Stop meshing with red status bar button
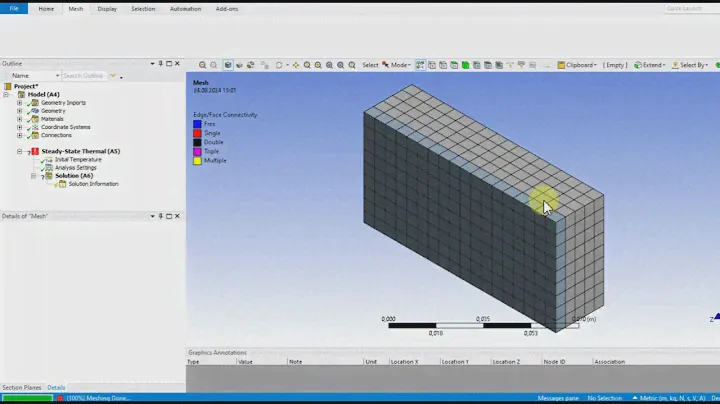This screenshot has width=720, height=404. [x=59, y=398]
